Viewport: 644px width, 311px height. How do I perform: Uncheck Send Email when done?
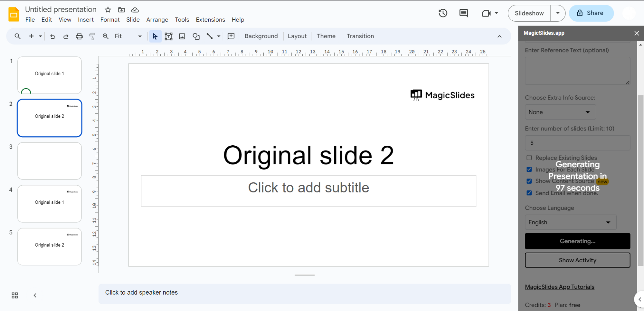click(529, 193)
